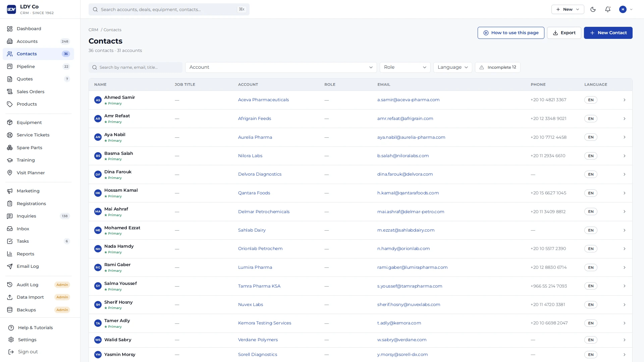Image resolution: width=644 pixels, height=362 pixels.
Task: Click Products tag icon
Action: tap(10, 104)
